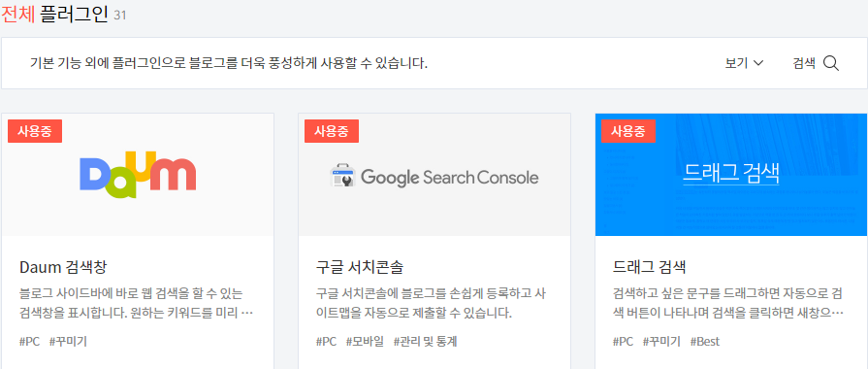This screenshot has width=868, height=369.
Task: Select the #PC tag under Daum 검색창
Action: coord(29,341)
